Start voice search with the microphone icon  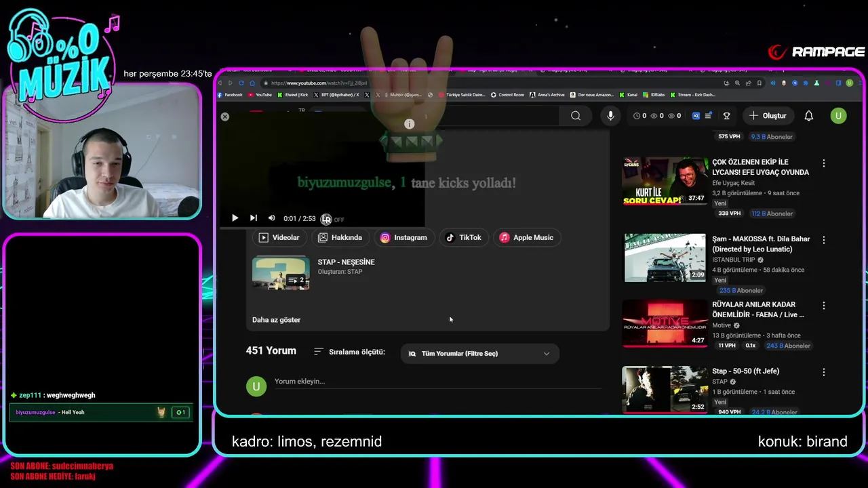coord(610,116)
